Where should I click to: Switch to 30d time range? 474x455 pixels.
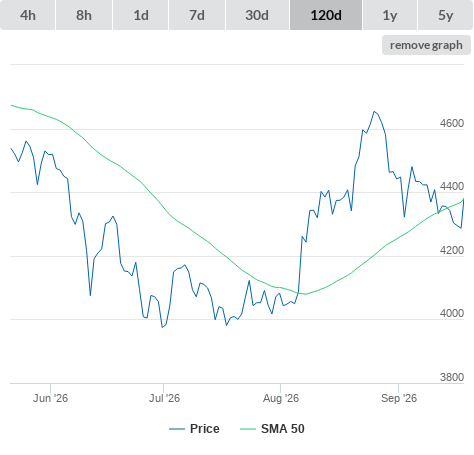pyautogui.click(x=257, y=15)
